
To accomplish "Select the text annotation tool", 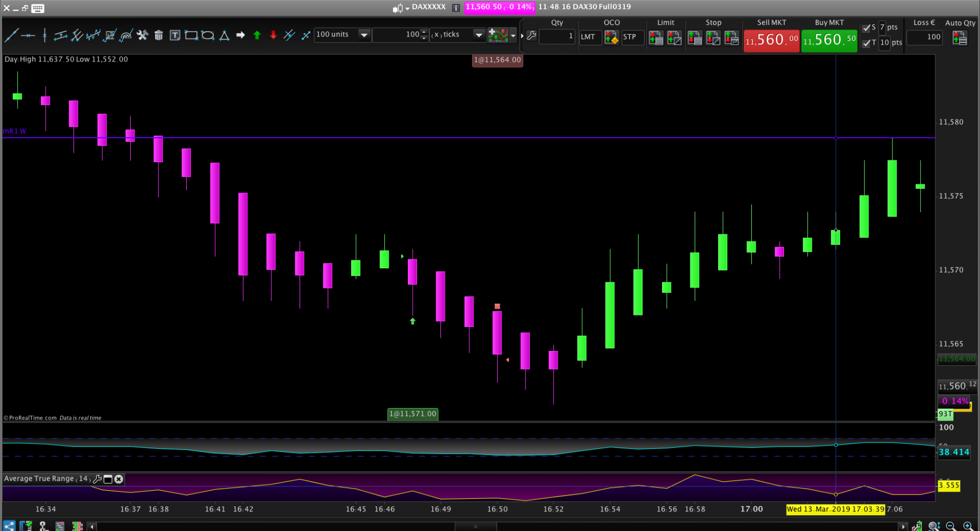I will [175, 35].
